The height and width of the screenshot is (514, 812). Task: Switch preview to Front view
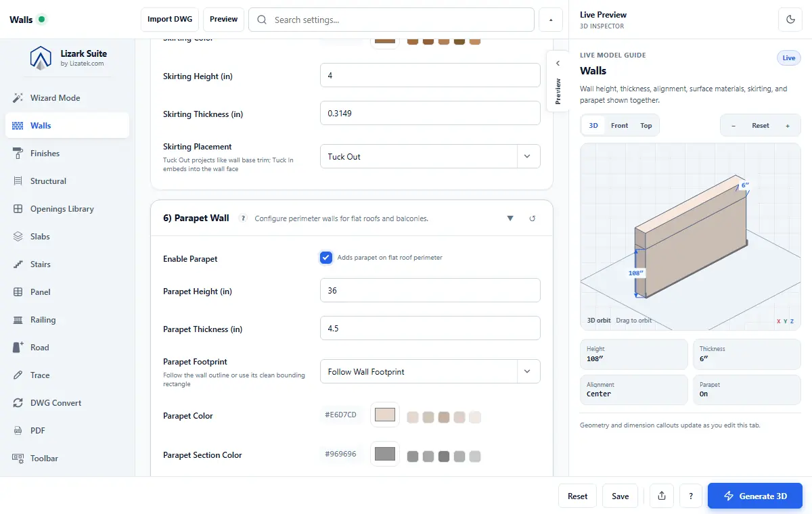click(619, 126)
